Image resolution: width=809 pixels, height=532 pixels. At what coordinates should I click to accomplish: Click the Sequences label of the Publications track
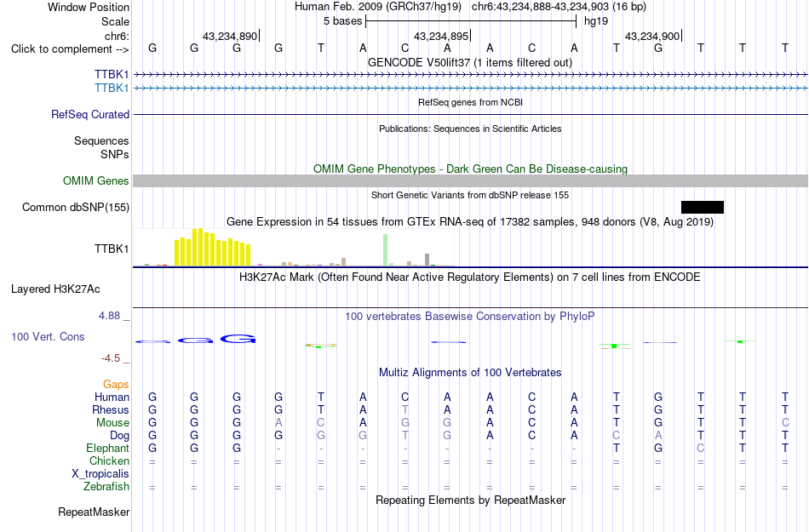point(101,140)
